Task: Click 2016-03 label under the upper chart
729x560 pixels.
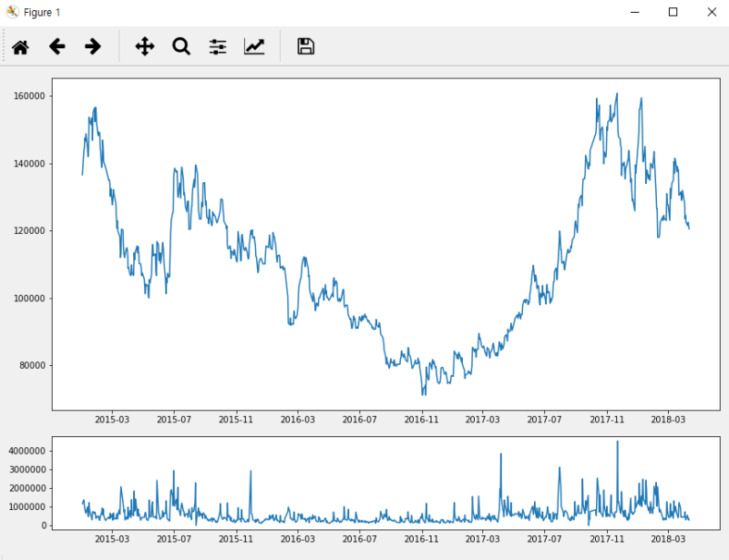Action: [x=298, y=419]
